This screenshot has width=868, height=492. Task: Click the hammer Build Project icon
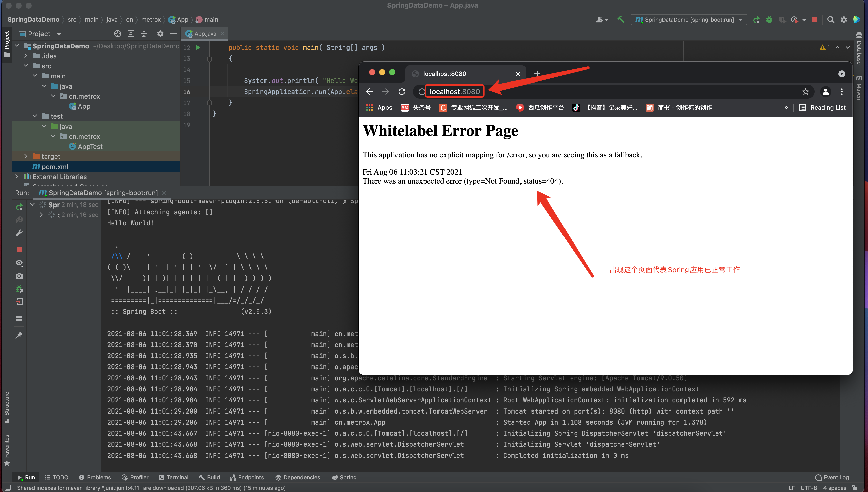pos(620,20)
